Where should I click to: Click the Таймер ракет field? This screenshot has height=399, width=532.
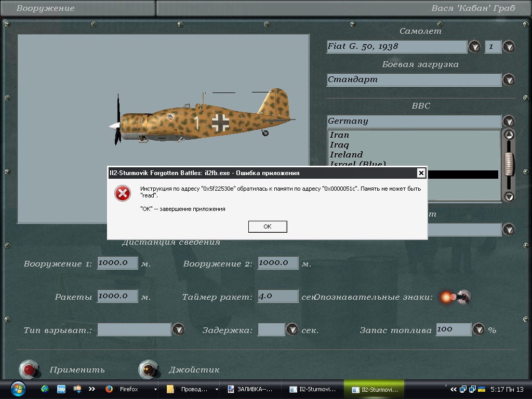click(278, 296)
